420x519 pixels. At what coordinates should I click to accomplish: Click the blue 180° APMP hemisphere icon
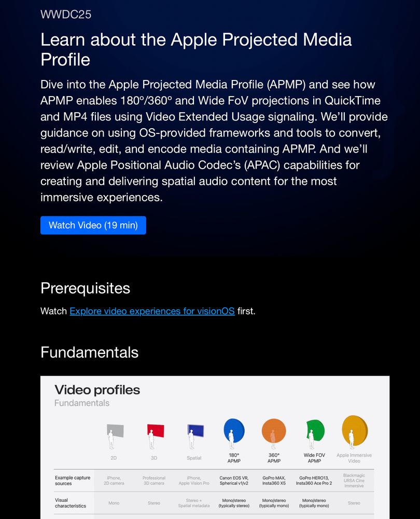click(234, 433)
